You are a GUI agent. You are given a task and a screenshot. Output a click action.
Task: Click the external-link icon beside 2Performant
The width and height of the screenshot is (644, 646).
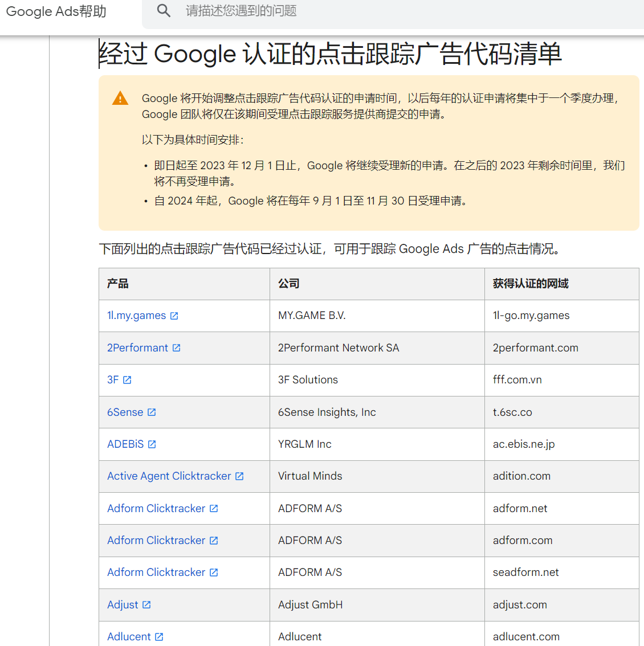pyautogui.click(x=177, y=347)
